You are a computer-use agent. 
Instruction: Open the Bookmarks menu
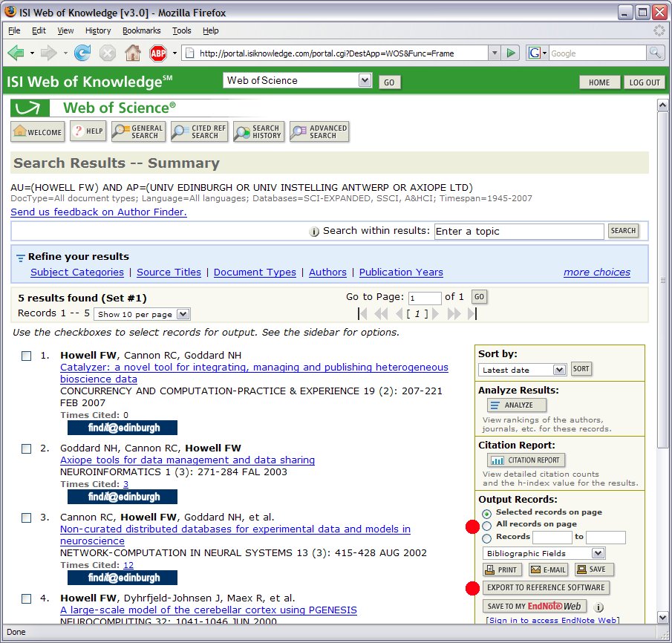(141, 30)
